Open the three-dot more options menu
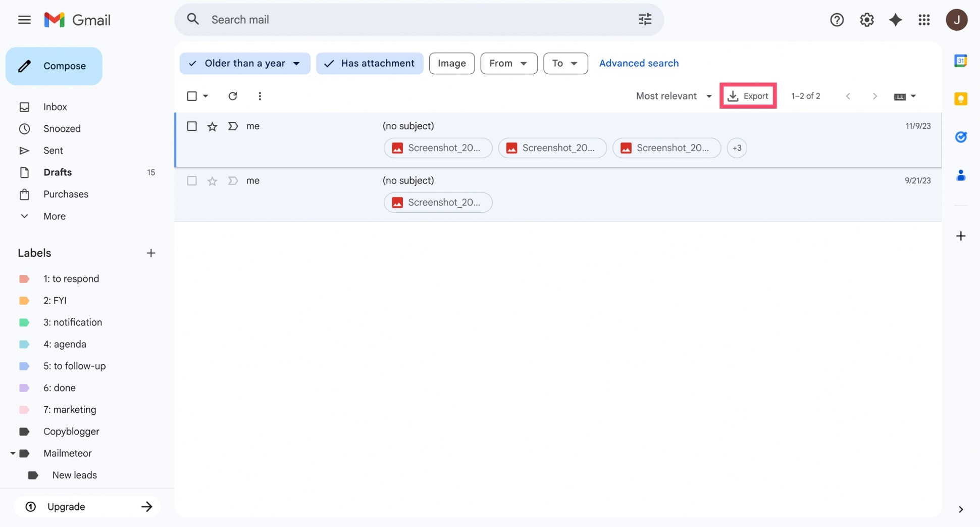 tap(260, 95)
